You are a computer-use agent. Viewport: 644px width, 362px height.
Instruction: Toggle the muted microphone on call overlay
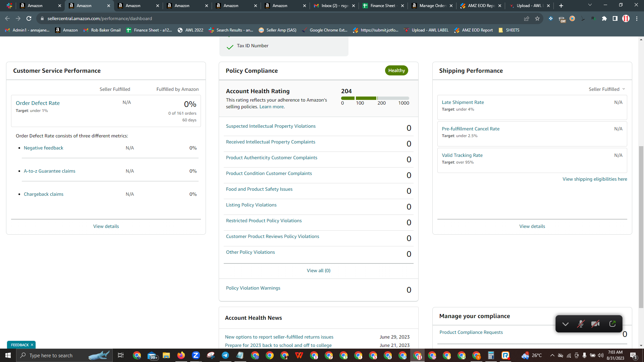pyautogui.click(x=581, y=324)
